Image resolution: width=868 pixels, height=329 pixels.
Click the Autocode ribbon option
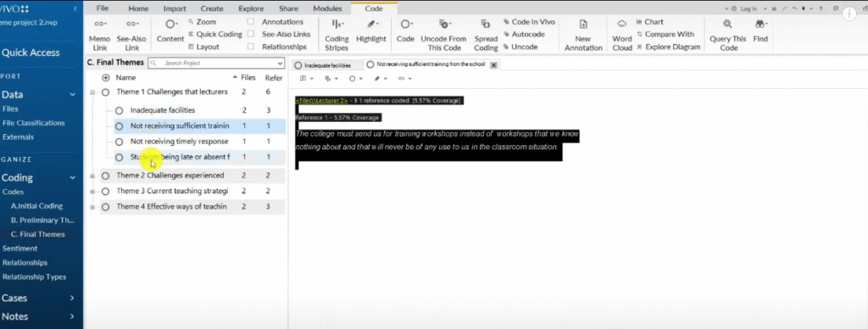click(x=524, y=34)
